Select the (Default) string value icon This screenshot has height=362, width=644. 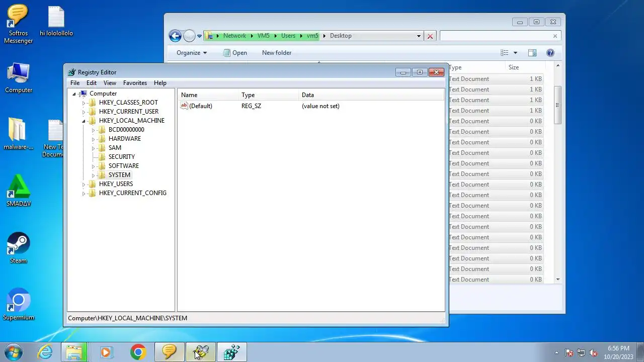[184, 106]
